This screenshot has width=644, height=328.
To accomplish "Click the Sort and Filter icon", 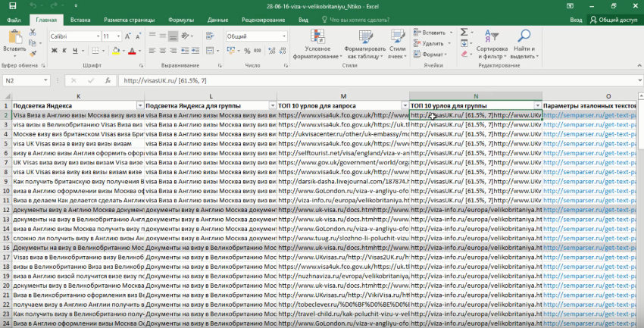I will pyautogui.click(x=491, y=36).
